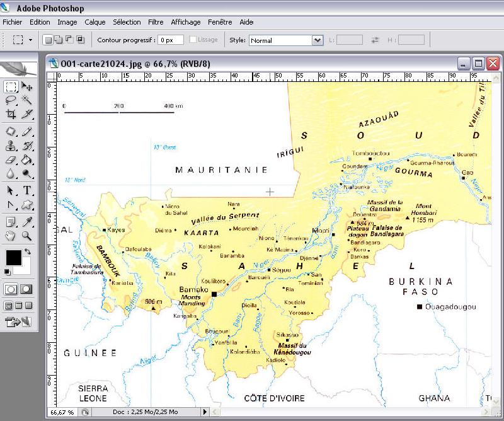Select the Custom Shape tool
Image resolution: width=504 pixels, height=421 pixels.
pyautogui.click(x=27, y=205)
